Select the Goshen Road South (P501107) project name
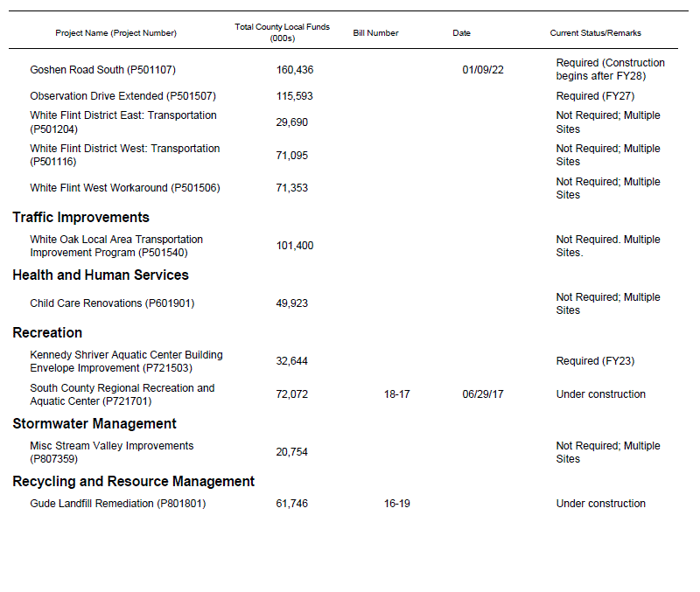 [x=108, y=70]
